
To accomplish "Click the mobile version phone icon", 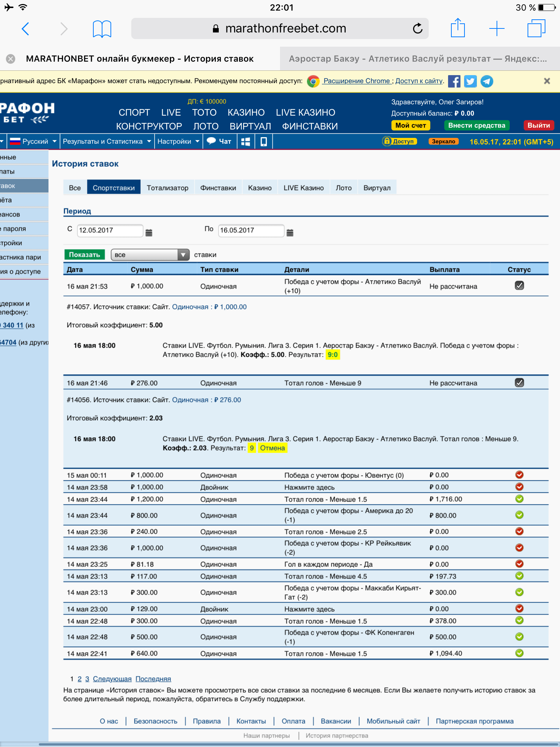I will [x=264, y=142].
